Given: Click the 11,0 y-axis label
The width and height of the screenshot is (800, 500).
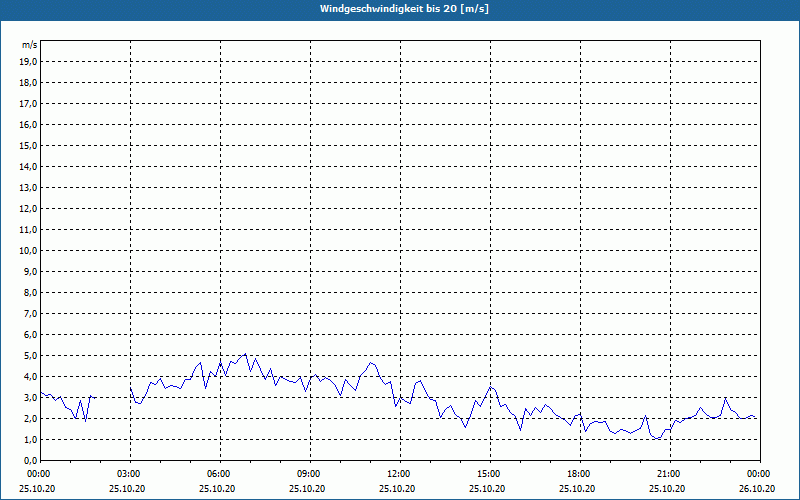Looking at the screenshot, I should coord(28,230).
